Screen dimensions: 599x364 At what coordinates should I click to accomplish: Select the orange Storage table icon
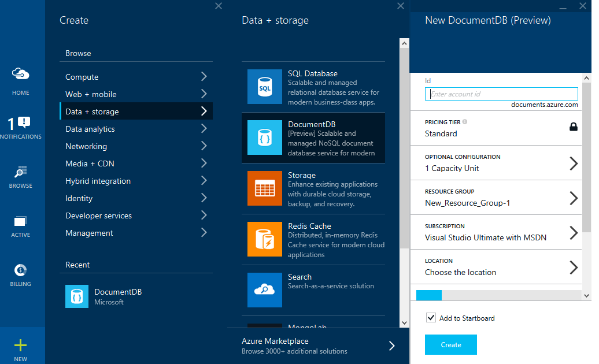tap(265, 188)
